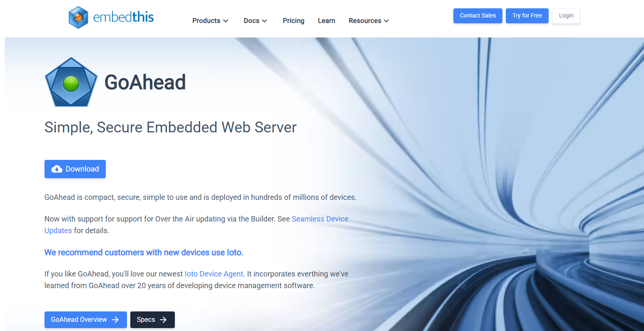
Task: Click the GoAhead pentagon product logo
Action: [71, 82]
